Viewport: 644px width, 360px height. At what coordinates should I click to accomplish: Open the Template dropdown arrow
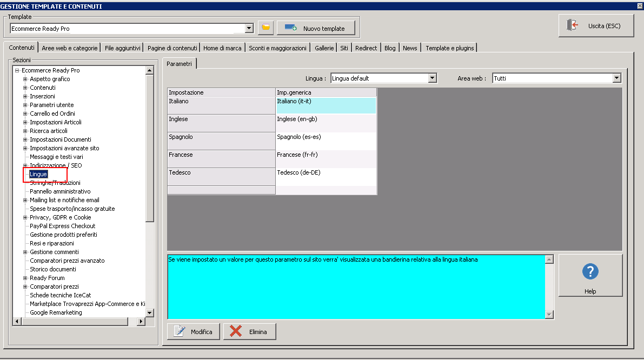pos(249,28)
